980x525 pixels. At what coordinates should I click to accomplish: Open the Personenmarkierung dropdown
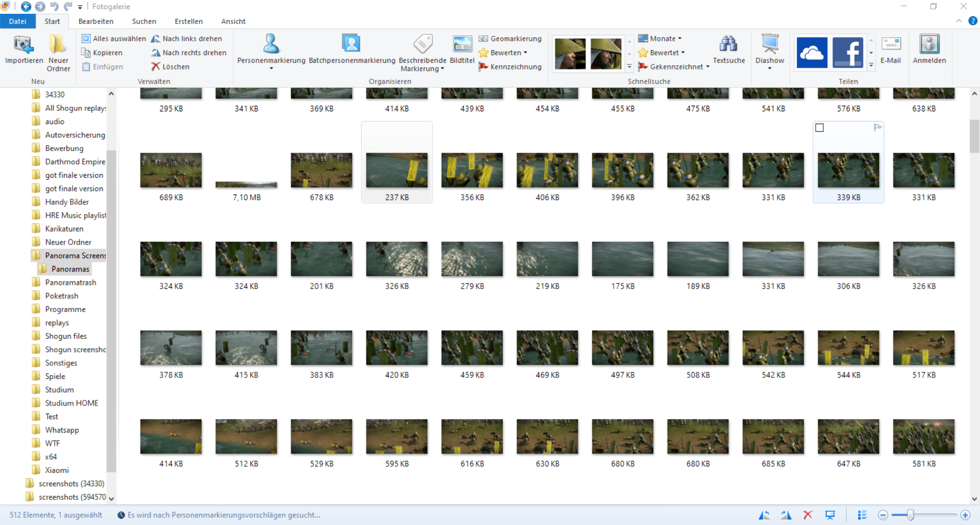coord(271,68)
